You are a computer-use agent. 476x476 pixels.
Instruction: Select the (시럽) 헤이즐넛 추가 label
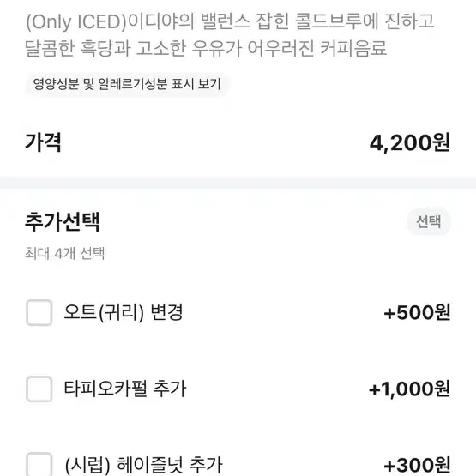(x=143, y=465)
